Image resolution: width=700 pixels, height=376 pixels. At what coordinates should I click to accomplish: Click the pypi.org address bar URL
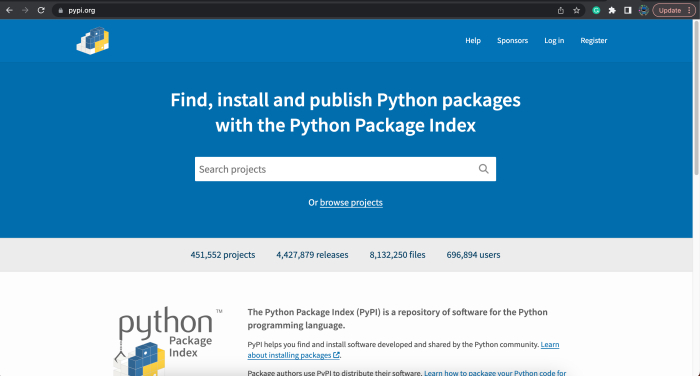point(82,10)
